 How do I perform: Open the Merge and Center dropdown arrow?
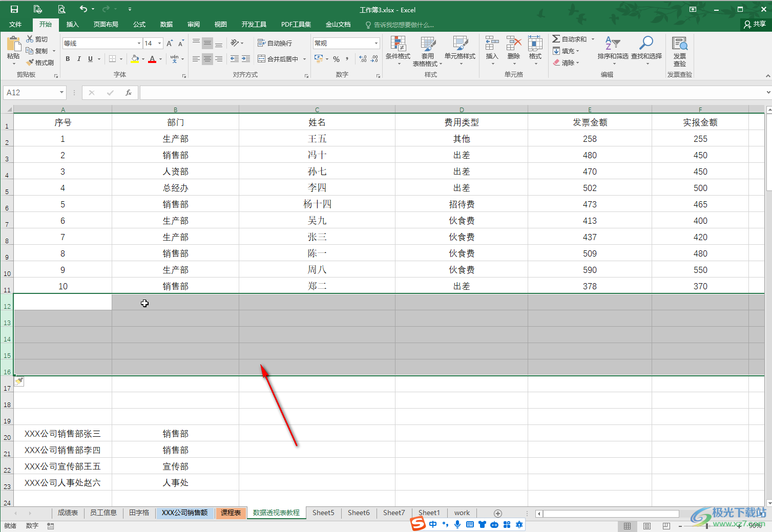(x=304, y=59)
